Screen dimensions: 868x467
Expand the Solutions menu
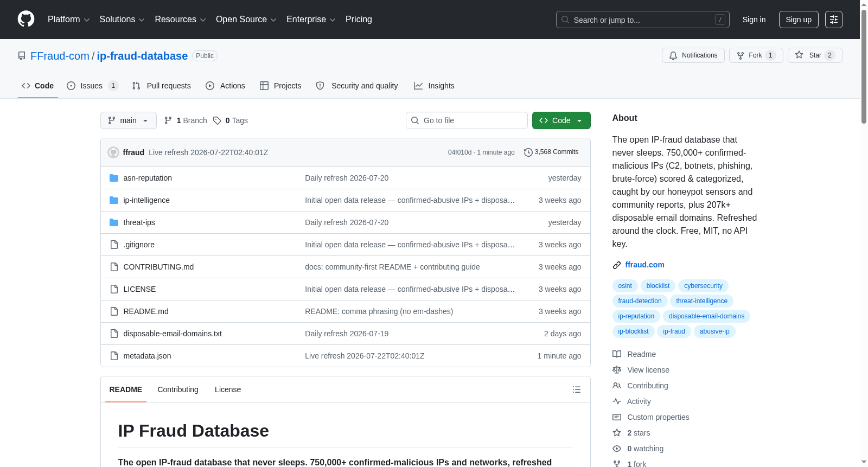(122, 20)
